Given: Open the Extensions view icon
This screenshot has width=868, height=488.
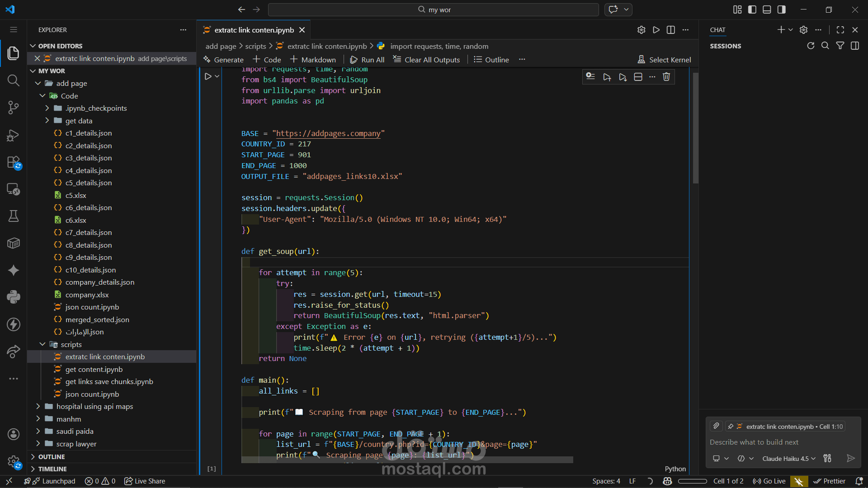Looking at the screenshot, I should [13, 162].
